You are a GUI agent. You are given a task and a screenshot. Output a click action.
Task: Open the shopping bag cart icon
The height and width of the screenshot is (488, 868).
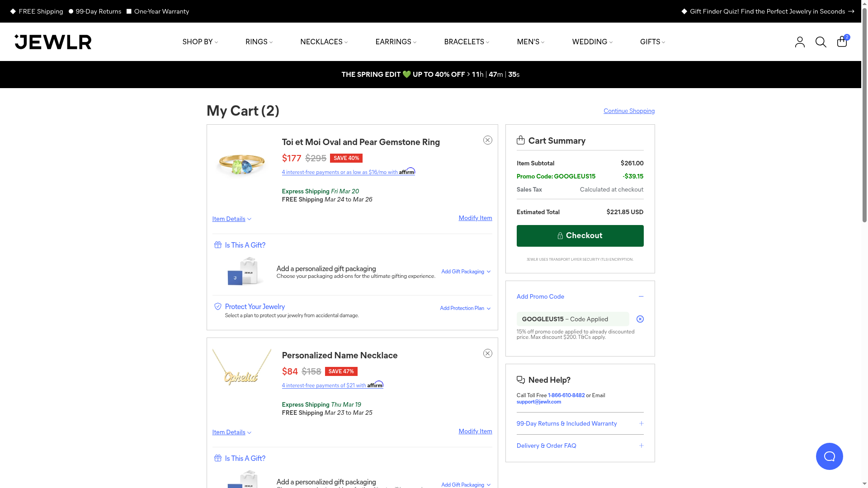842,42
